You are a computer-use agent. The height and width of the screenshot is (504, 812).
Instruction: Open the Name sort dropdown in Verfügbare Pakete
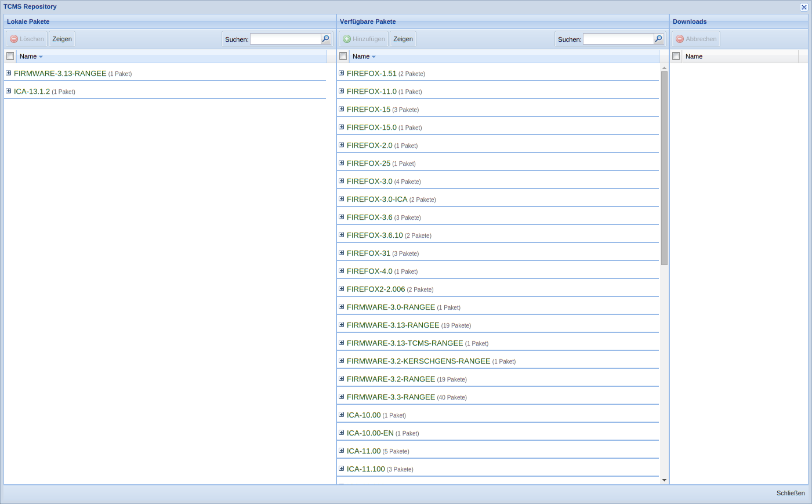(x=374, y=56)
